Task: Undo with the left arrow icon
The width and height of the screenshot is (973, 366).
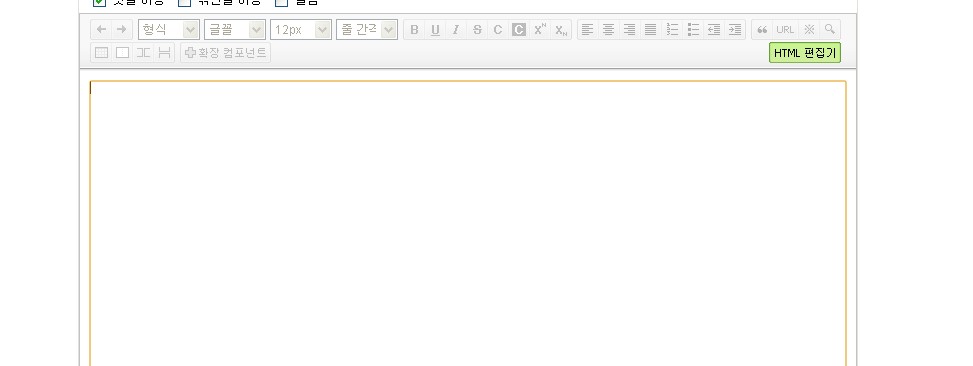Action: (101, 30)
